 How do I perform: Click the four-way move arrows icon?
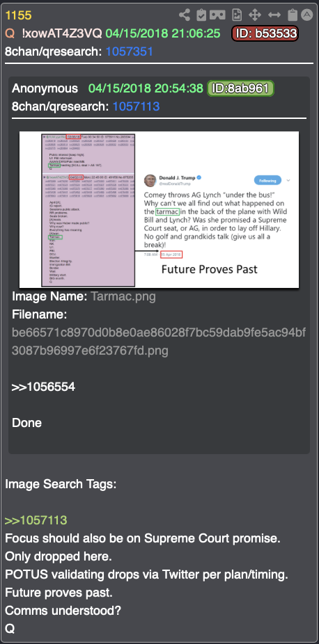pyautogui.click(x=255, y=15)
